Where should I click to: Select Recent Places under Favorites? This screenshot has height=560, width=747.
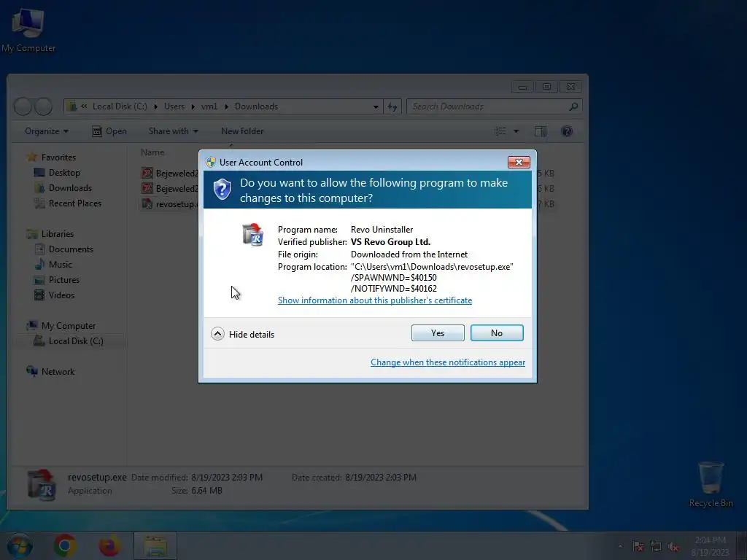(x=74, y=203)
